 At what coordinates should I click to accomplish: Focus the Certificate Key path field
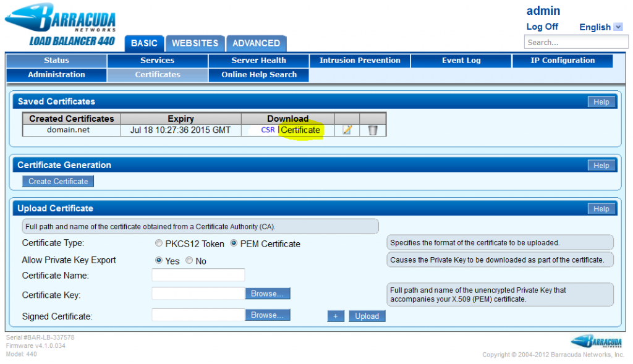(198, 294)
